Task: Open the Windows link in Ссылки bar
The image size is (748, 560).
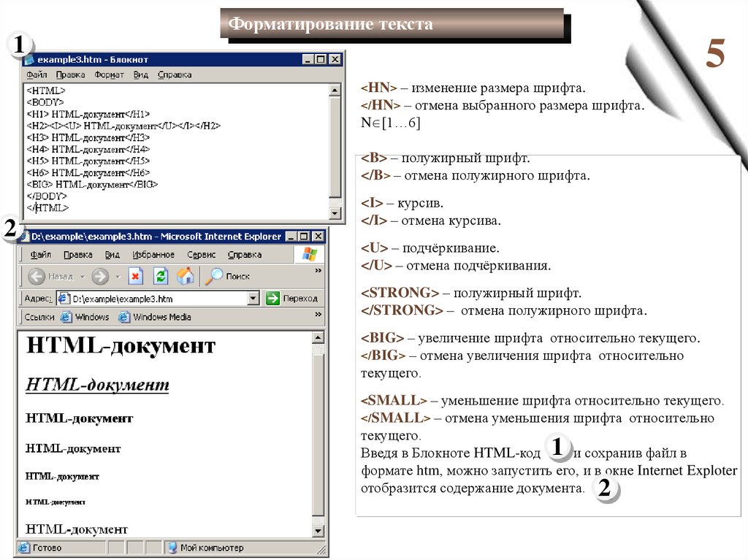Action: (85, 317)
